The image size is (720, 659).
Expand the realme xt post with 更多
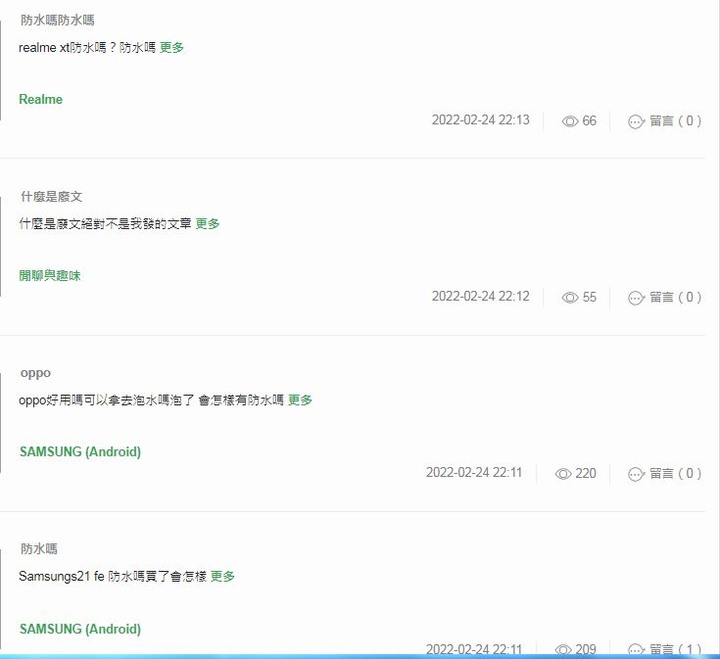click(x=172, y=47)
